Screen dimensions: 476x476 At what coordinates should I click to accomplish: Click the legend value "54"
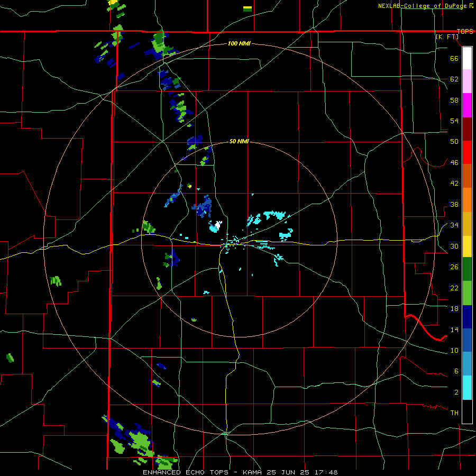tap(454, 121)
